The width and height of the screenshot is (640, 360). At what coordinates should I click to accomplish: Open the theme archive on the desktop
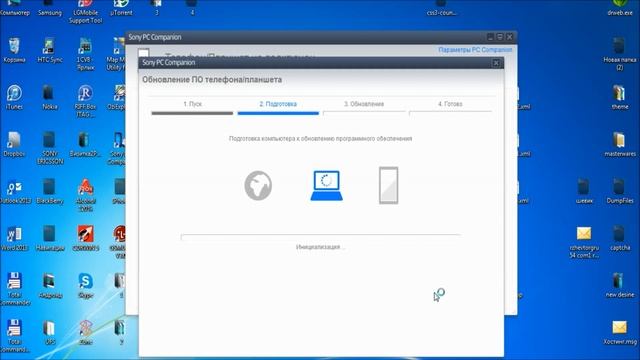pyautogui.click(x=620, y=98)
